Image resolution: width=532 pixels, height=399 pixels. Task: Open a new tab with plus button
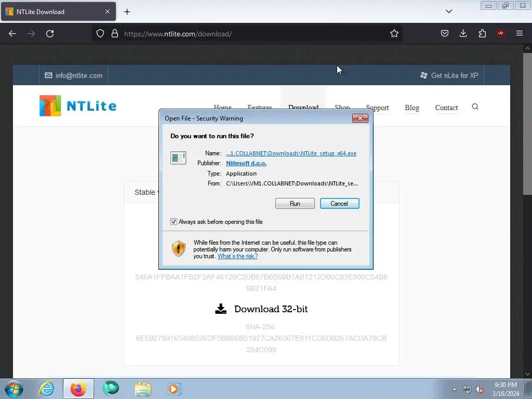pos(127,12)
